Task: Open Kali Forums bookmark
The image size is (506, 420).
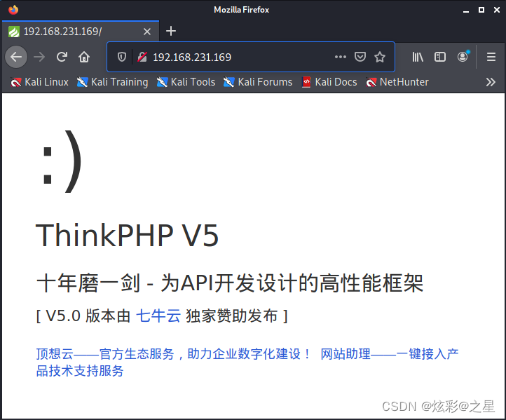Action: pos(258,82)
